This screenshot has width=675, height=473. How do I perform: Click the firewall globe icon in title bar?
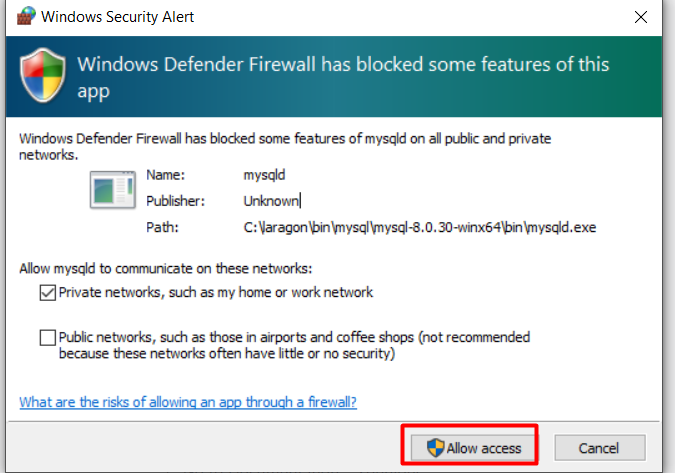coord(25,16)
